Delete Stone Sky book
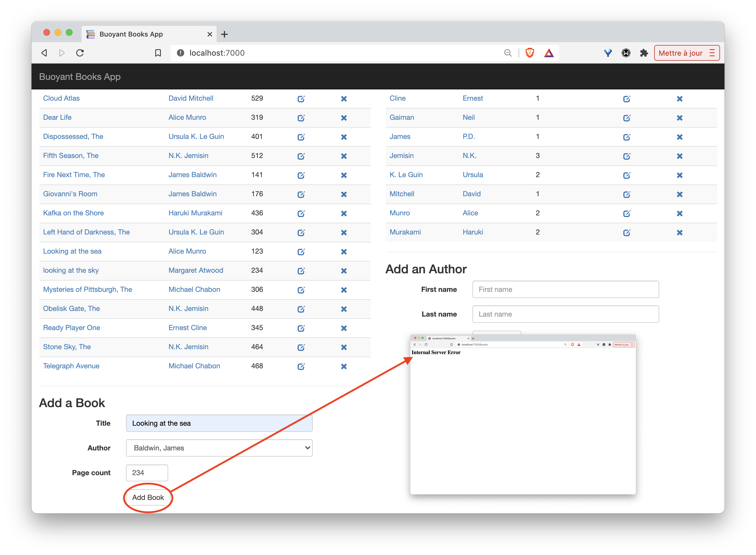 (x=343, y=348)
